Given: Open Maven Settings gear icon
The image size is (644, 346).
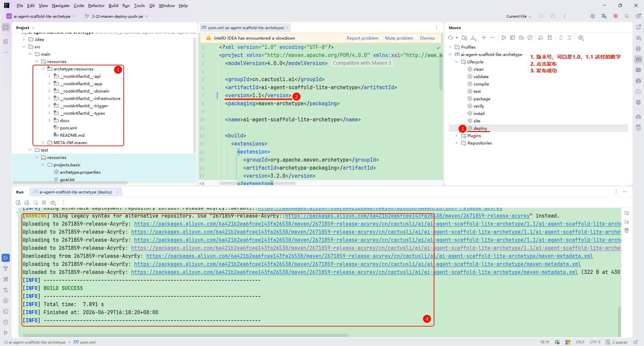Looking at the screenshot, I should tap(581, 38).
